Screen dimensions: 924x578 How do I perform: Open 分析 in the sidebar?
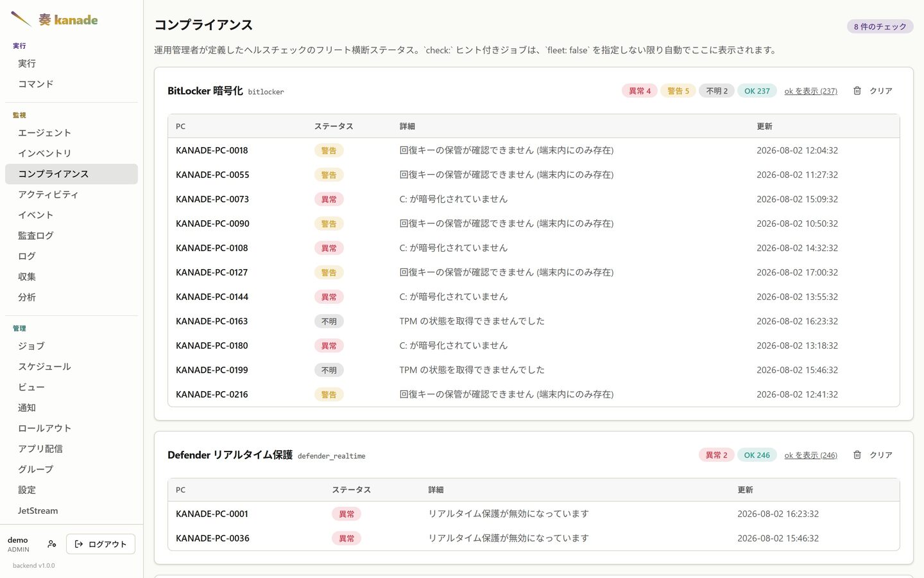click(x=71, y=297)
